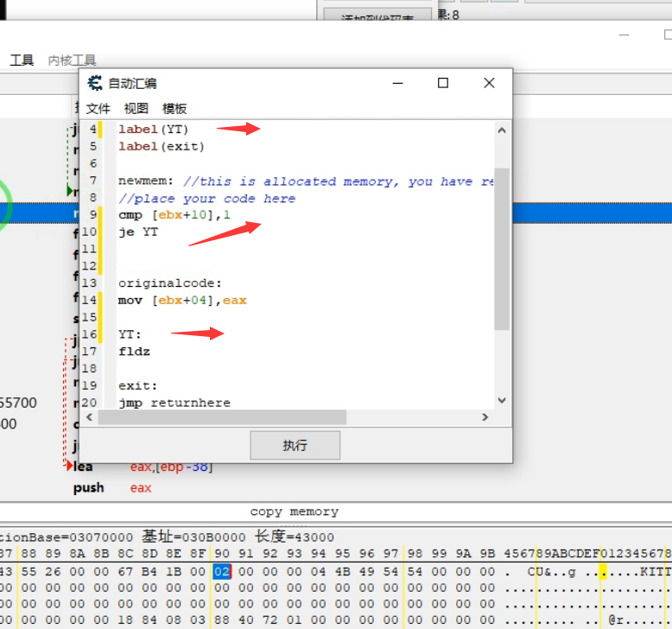Click the line 'jmp returnhere'
Viewport: 672px width, 629px height.
click(174, 403)
